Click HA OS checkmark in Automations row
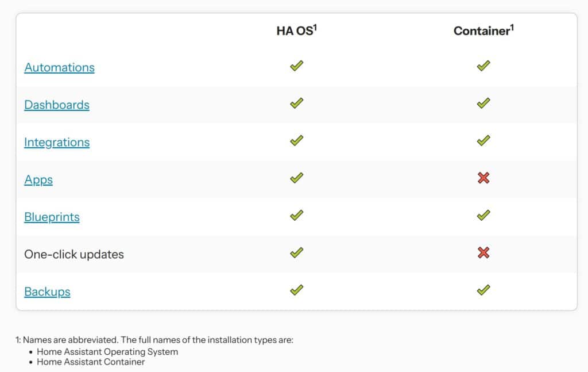Screen dimensions: 588x372 [296, 66]
